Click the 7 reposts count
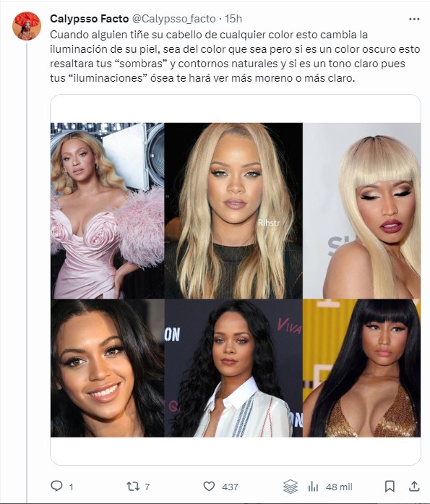 pos(147,487)
